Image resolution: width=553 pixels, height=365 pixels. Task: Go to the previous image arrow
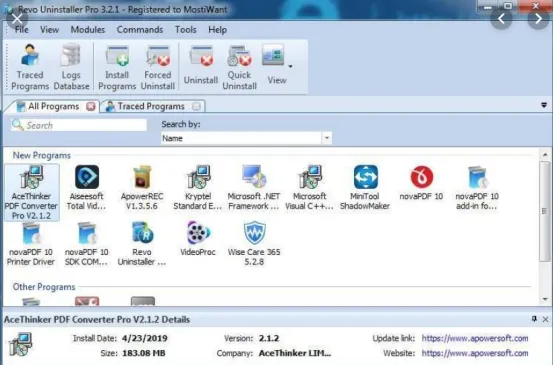[501, 18]
